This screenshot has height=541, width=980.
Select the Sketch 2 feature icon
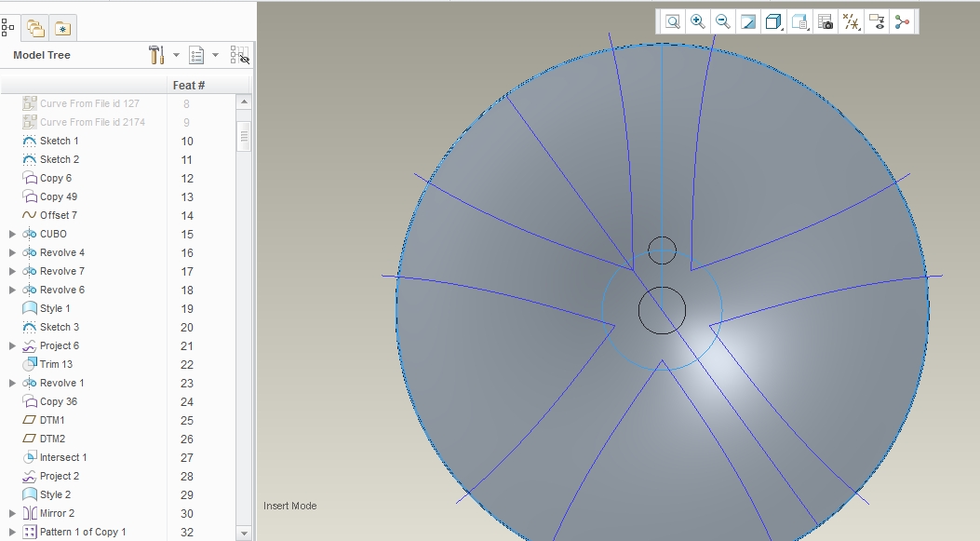[x=30, y=159]
